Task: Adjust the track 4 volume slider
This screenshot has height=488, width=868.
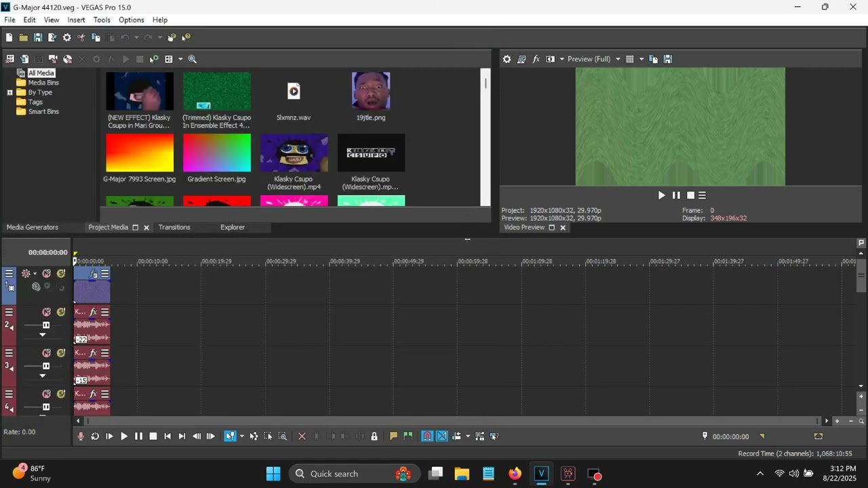Action: click(46, 407)
